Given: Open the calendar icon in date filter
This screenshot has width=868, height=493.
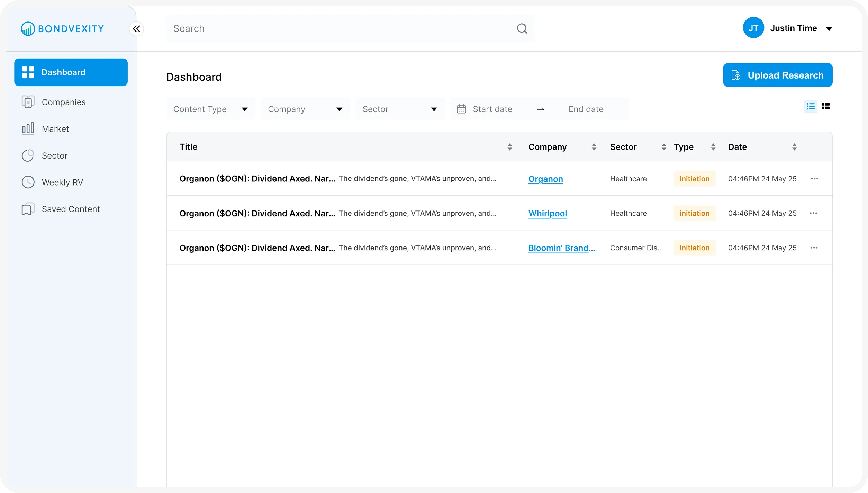Looking at the screenshot, I should click(461, 109).
